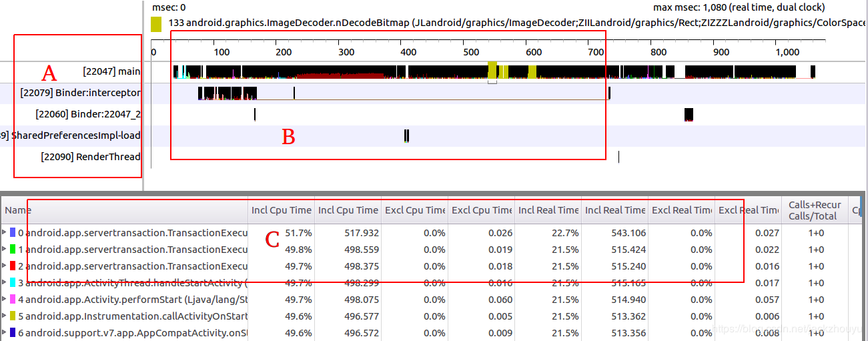Select cell value 543.106
Viewport: 868px width, 341px height.
coord(628,233)
